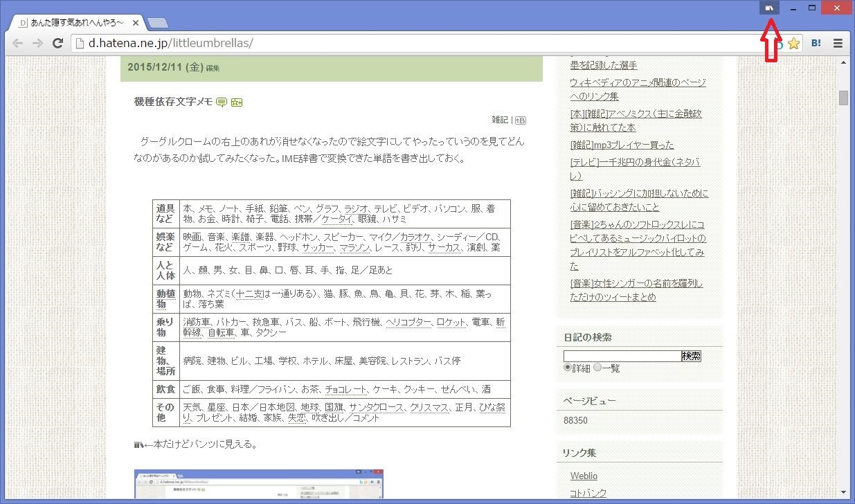Open [雑記]mp3プレイヤー買った link
This screenshot has width=855, height=504.
pyautogui.click(x=622, y=145)
